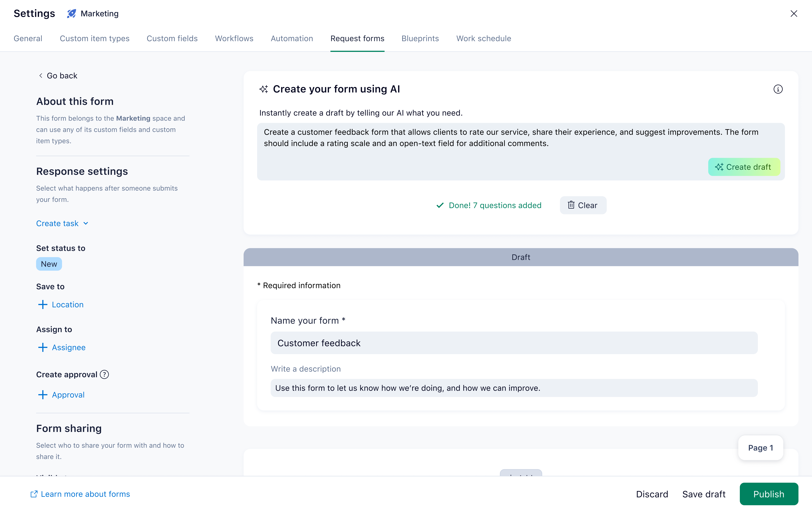Viewport: 812px width, 512px height.
Task: Click the Name your form text field
Action: 514,343
